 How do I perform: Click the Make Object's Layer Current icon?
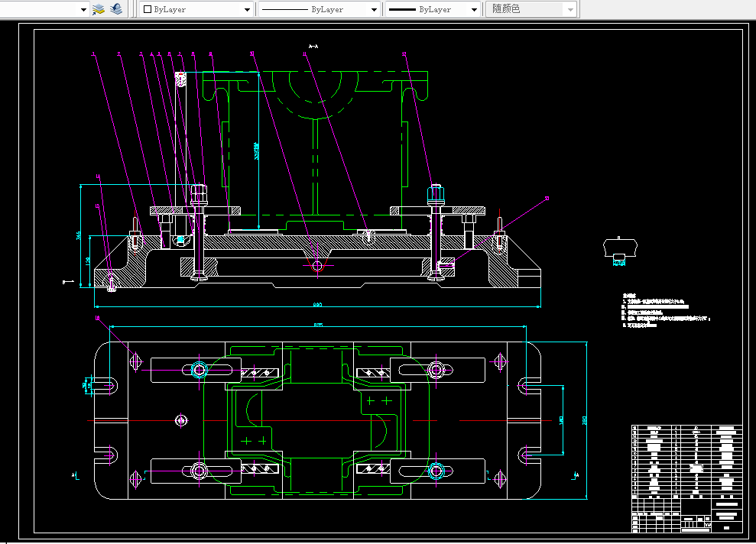pos(99,9)
